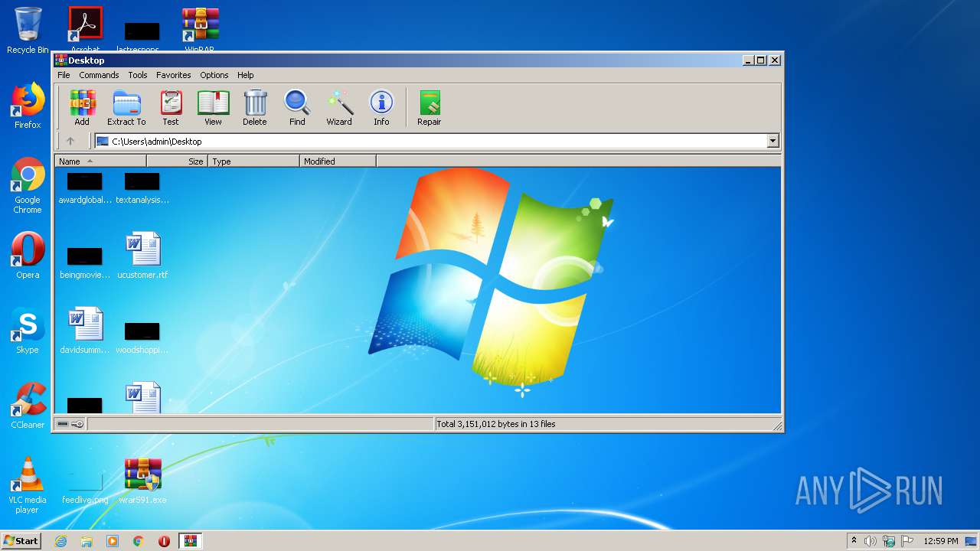This screenshot has width=980, height=551.
Task: Click the Extract To toolbar icon
Action: [126, 107]
